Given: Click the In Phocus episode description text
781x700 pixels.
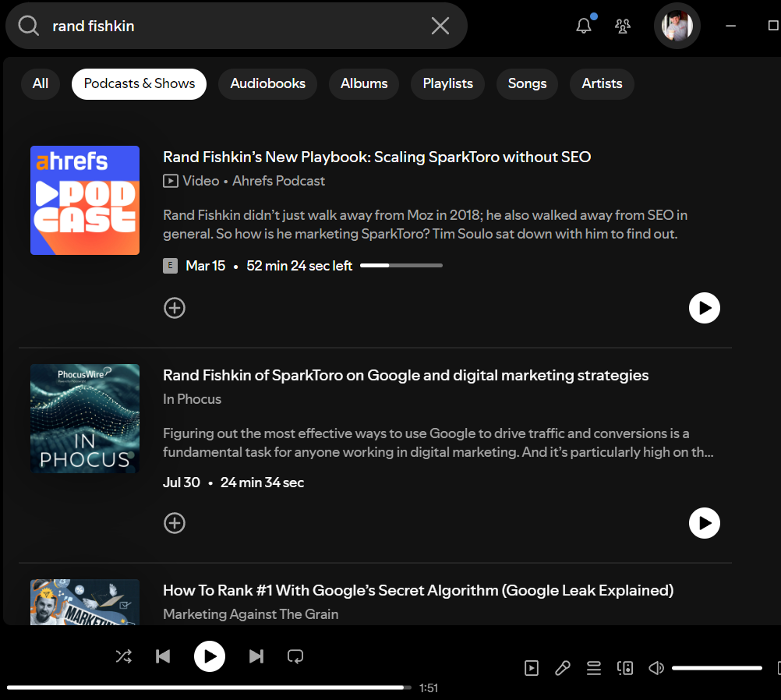Looking at the screenshot, I should 438,443.
